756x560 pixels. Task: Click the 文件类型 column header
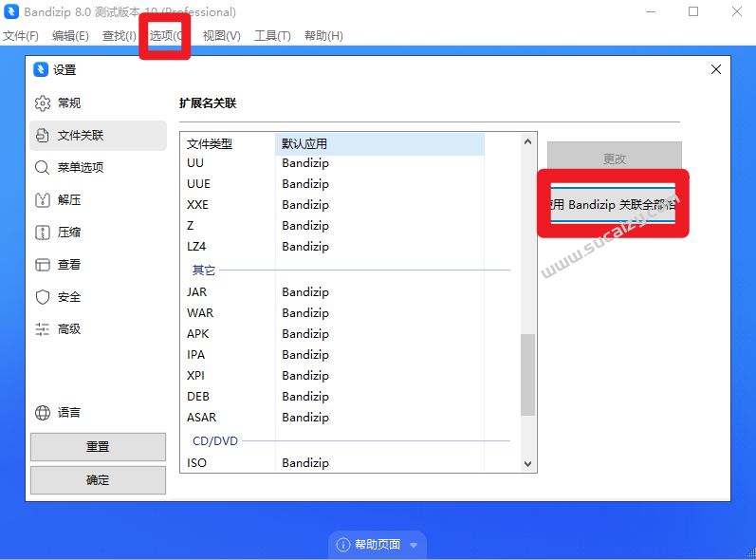click(230, 143)
